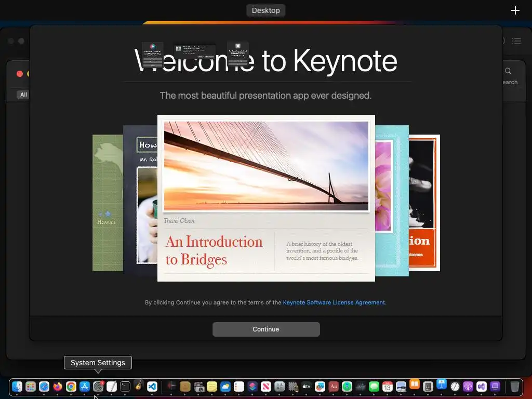Open the Dictionary app from the Dock
Image resolution: width=532 pixels, height=399 pixels.
pyautogui.click(x=334, y=387)
